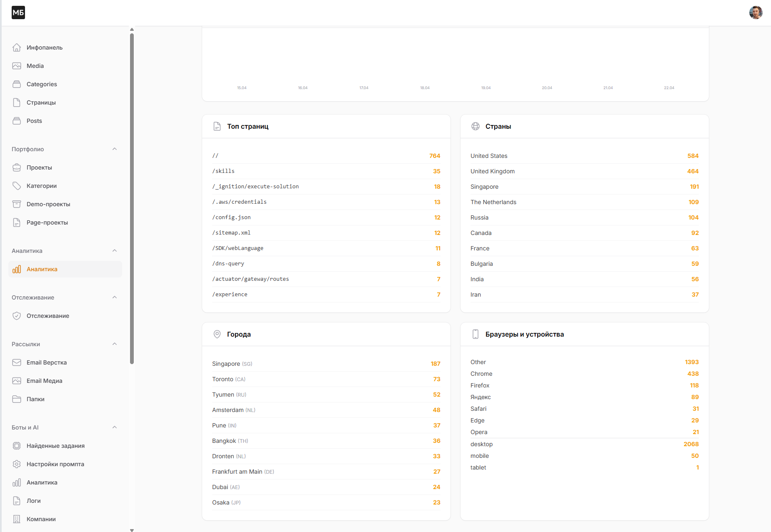Collapse the Рассылки section
The height and width of the screenshot is (532, 771).
pos(115,344)
